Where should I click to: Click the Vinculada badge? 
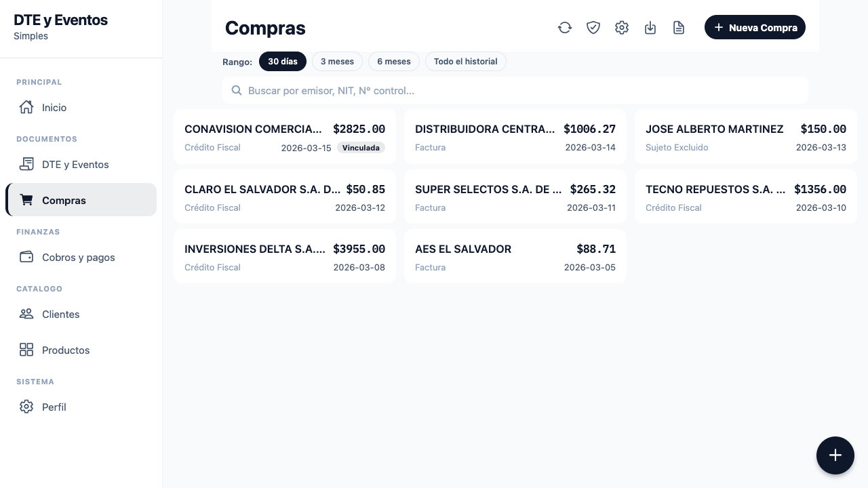(x=361, y=147)
